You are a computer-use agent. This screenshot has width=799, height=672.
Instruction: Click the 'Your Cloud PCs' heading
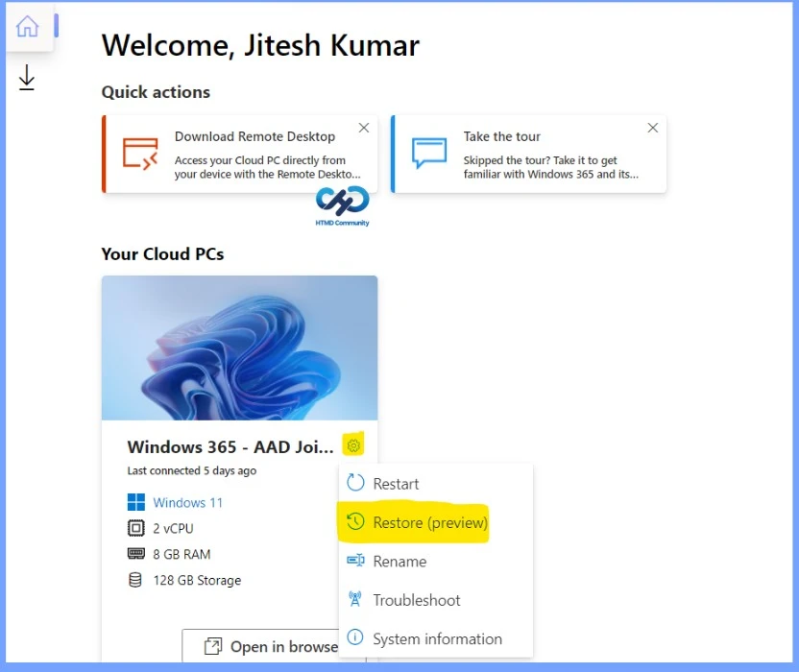tap(162, 253)
